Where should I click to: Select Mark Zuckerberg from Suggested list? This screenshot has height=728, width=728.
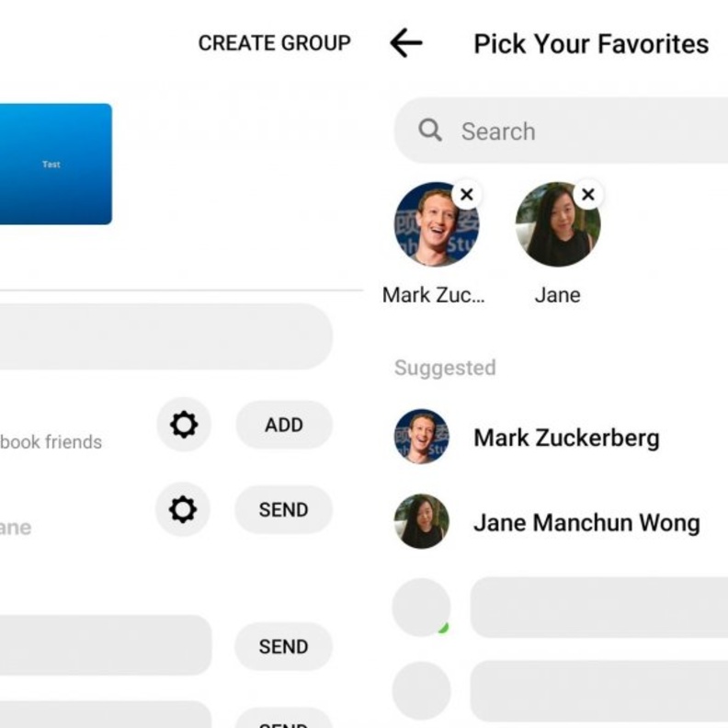(566, 438)
